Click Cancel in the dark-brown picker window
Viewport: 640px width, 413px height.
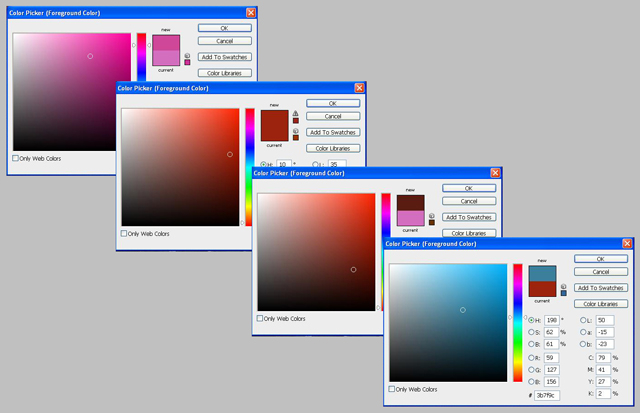click(x=469, y=201)
